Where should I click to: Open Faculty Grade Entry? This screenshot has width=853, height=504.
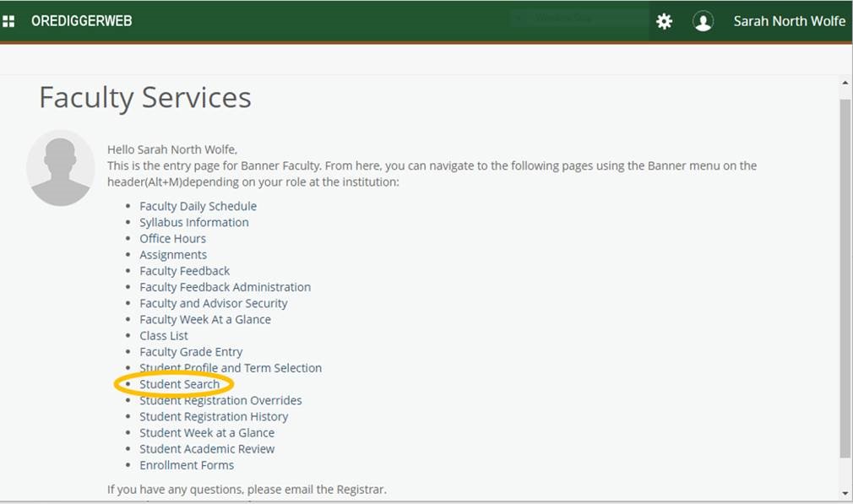pos(191,351)
